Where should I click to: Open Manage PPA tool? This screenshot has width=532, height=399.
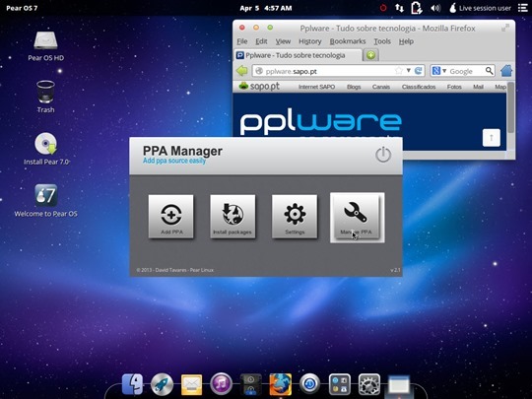coord(357,217)
